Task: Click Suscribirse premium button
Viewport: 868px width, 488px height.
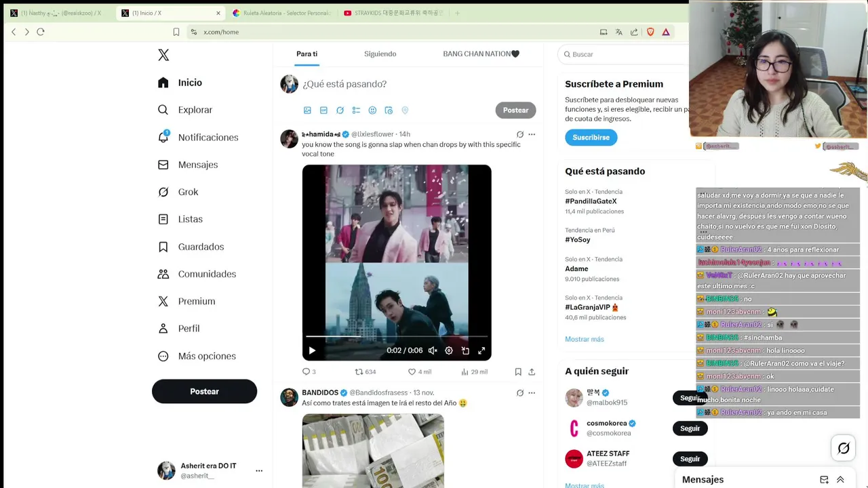Action: click(591, 137)
